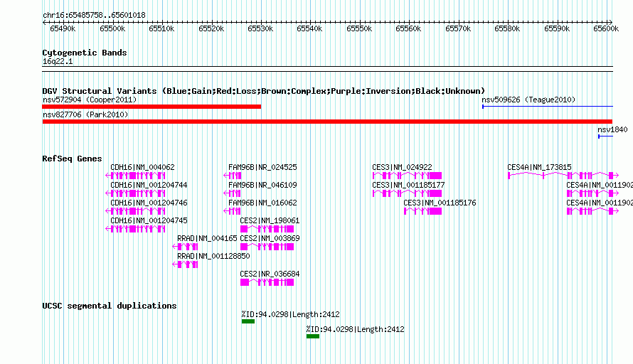Select the nsv509626 (Teague2010) blue gain line
Image resolution: width=633 pixels, height=364 pixels.
(x=548, y=107)
